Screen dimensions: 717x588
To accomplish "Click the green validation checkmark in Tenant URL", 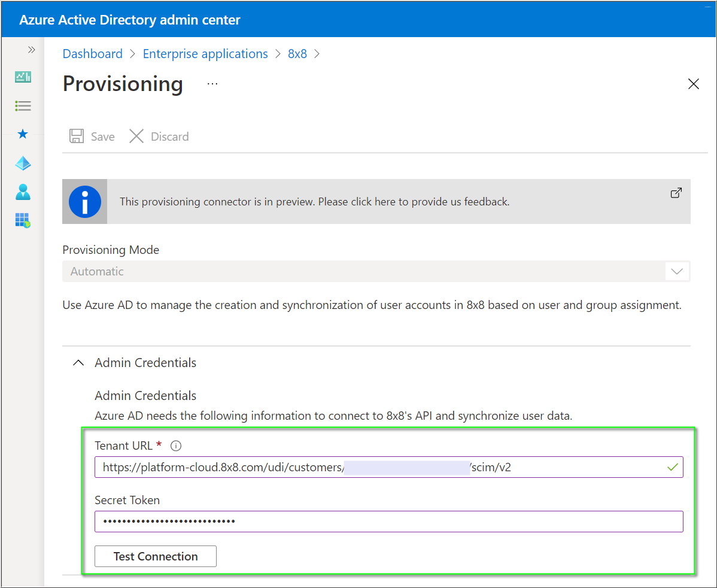I will click(673, 467).
